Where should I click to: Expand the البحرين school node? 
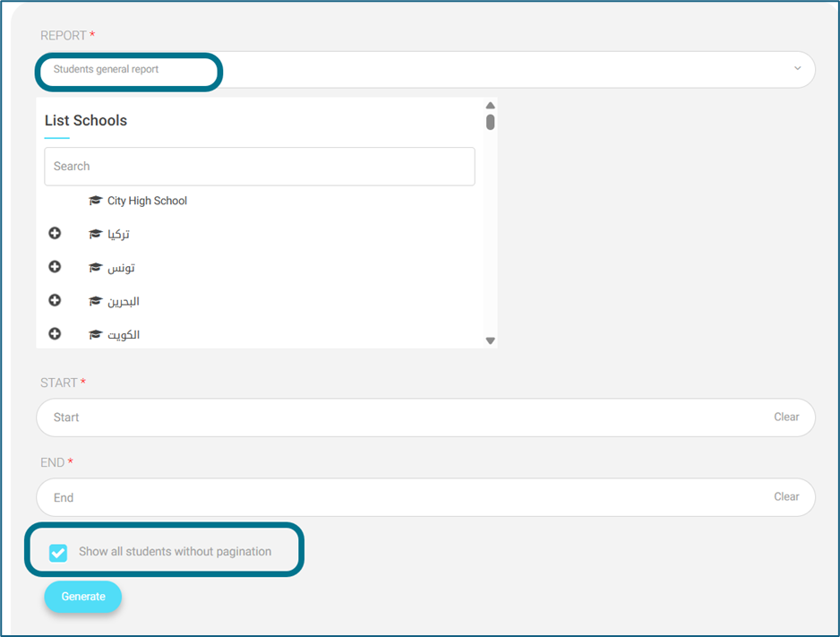coord(55,300)
